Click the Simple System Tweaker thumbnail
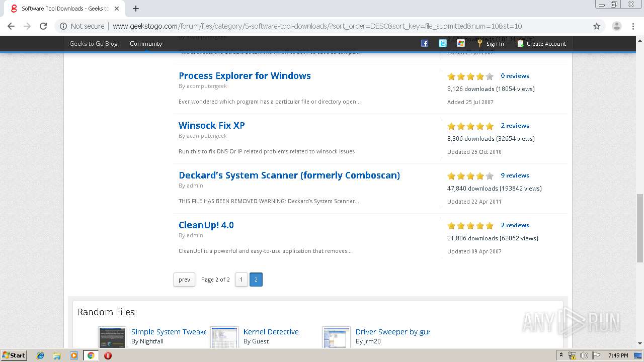Image resolution: width=644 pixels, height=362 pixels. (112, 337)
